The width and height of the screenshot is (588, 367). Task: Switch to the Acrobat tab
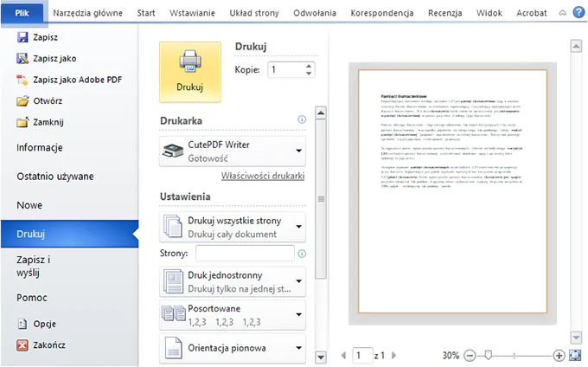(x=532, y=13)
